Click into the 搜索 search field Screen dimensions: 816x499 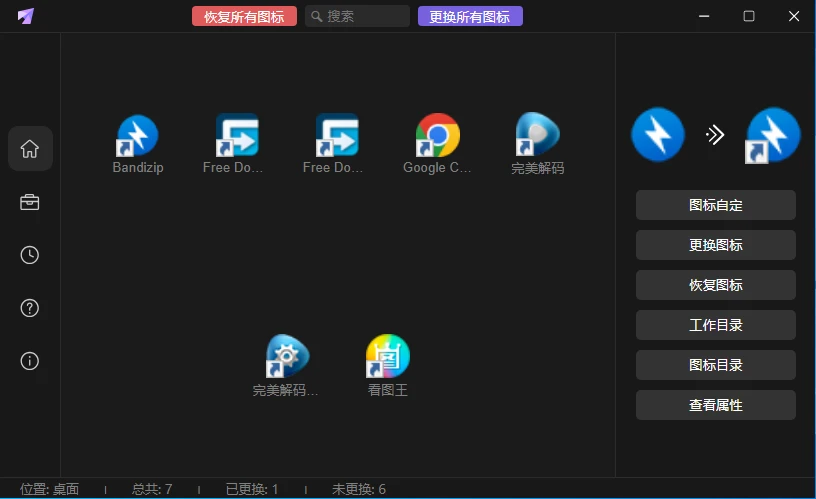(x=358, y=17)
